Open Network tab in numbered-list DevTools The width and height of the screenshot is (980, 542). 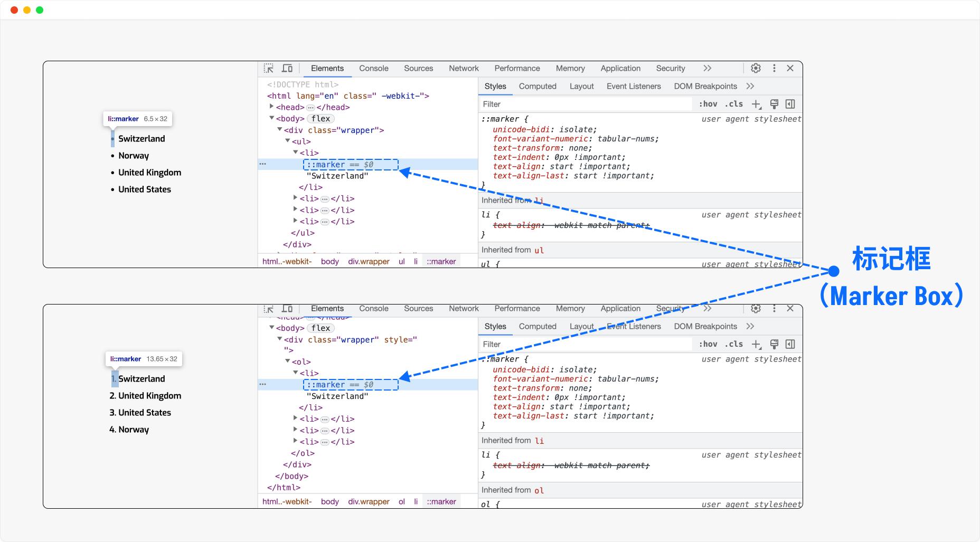[464, 309]
